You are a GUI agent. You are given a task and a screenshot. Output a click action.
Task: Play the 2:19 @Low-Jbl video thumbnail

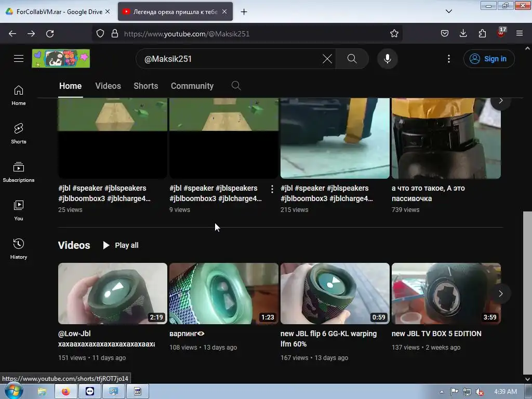tap(113, 294)
